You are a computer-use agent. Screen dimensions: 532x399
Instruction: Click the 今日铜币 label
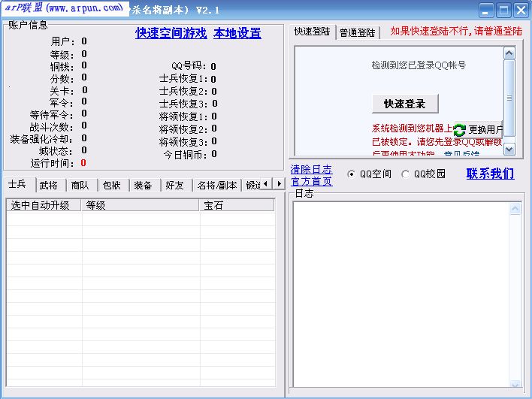coord(186,155)
